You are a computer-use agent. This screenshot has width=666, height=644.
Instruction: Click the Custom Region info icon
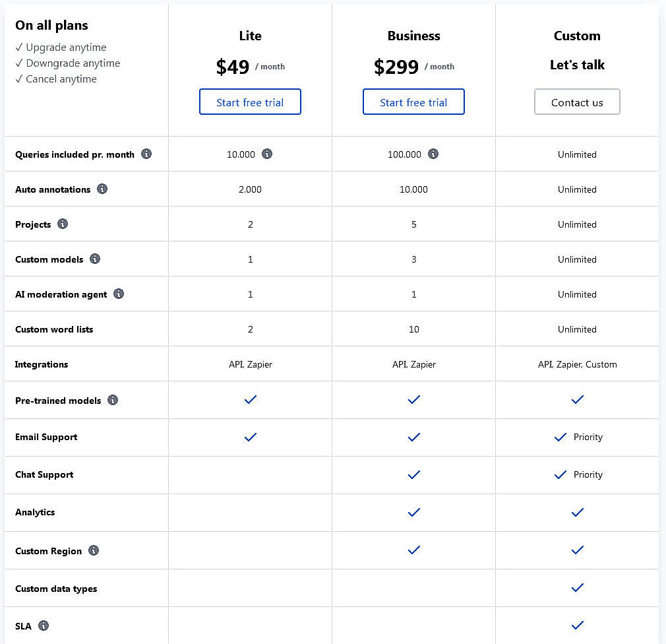(94, 550)
